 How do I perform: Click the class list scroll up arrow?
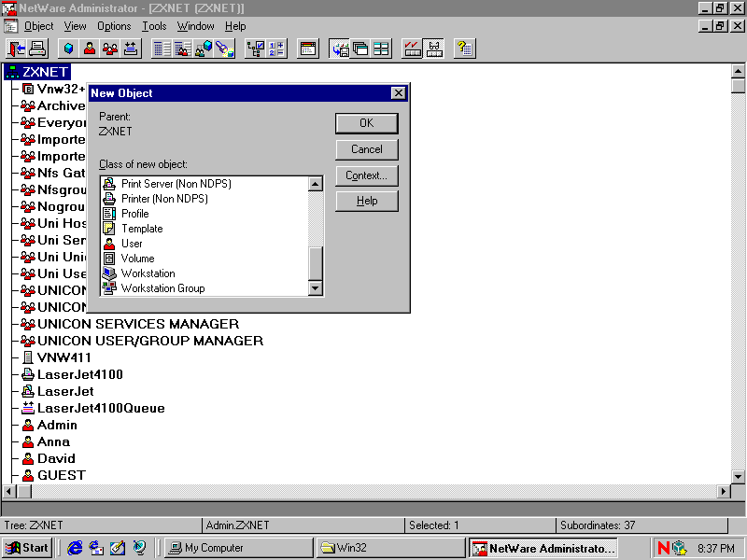316,184
